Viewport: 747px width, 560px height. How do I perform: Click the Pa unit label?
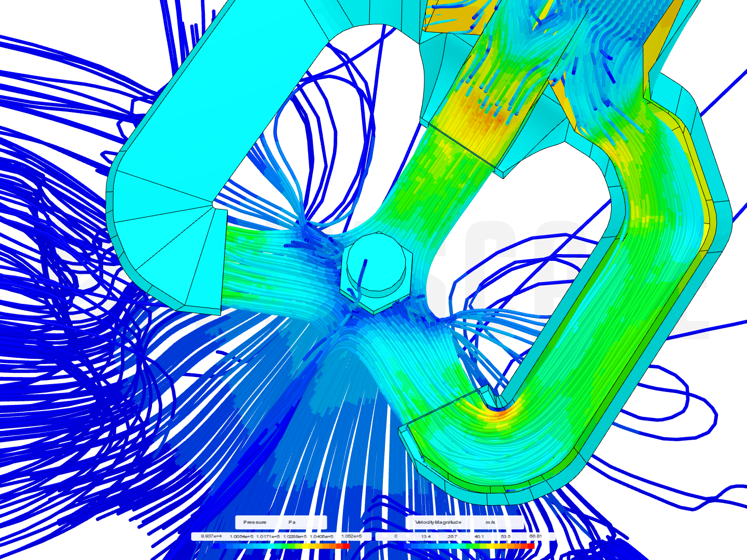pos(292,522)
